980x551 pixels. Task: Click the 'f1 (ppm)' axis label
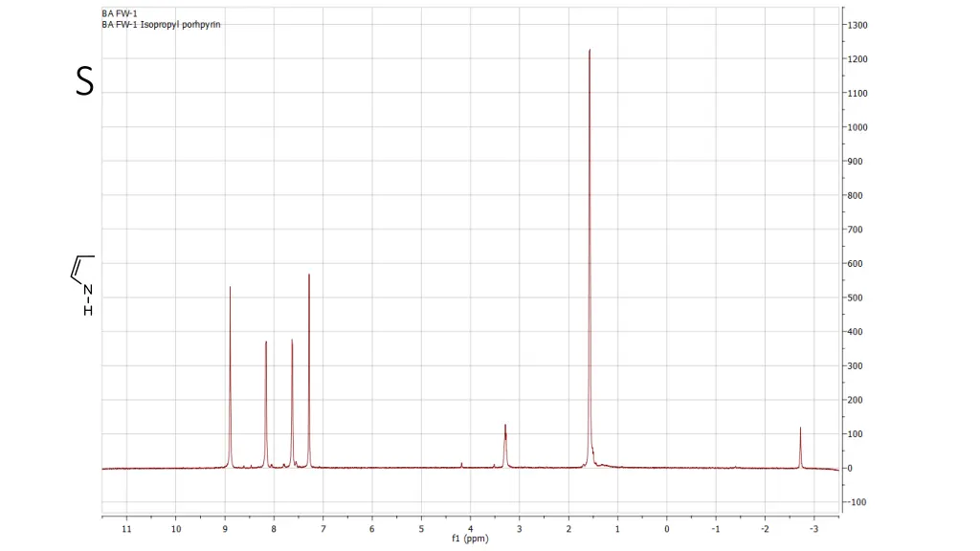pos(470,539)
